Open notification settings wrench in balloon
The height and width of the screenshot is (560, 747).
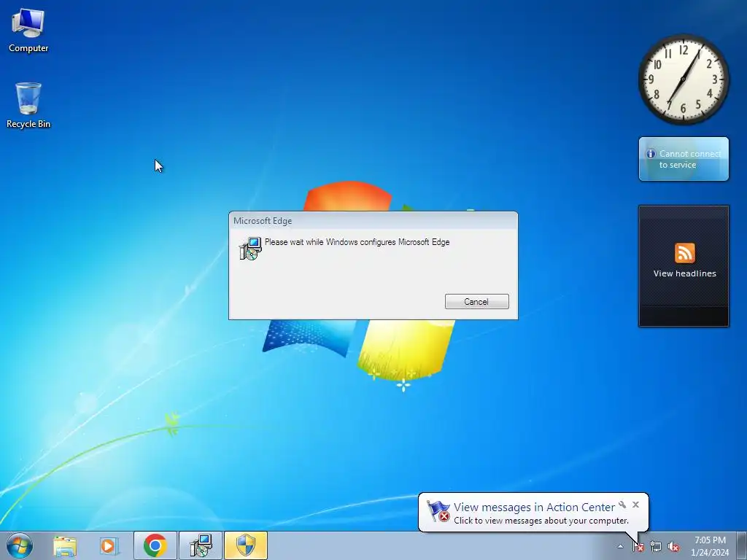[622, 505]
